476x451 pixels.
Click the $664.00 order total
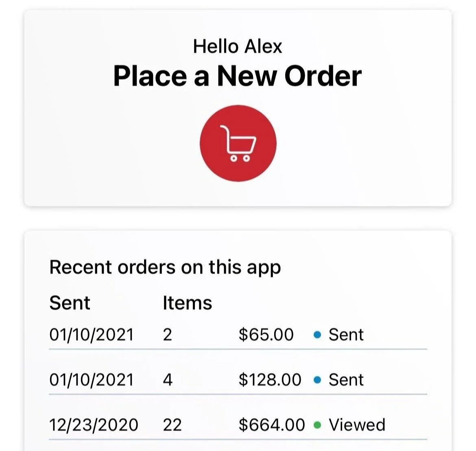pyautogui.click(x=272, y=425)
